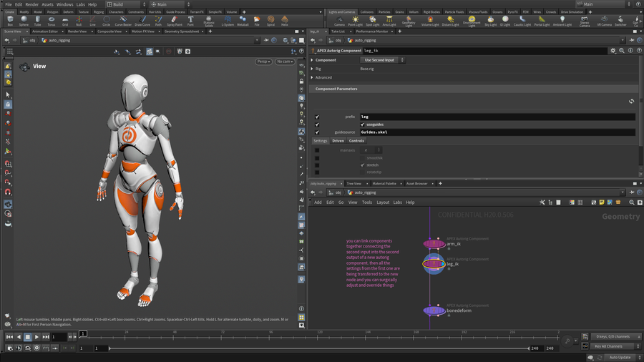644x362 pixels.
Task: Click the Play forward button
Action: click(x=36, y=337)
